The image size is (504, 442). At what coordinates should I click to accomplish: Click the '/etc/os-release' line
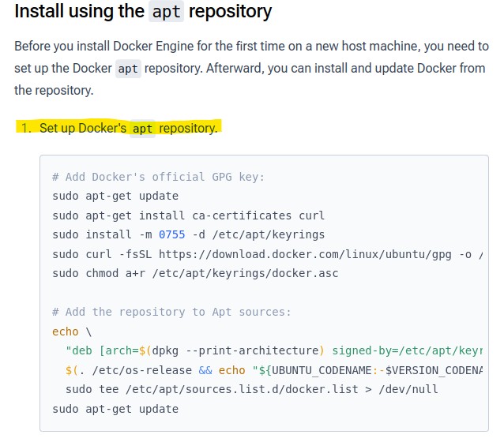point(273,370)
